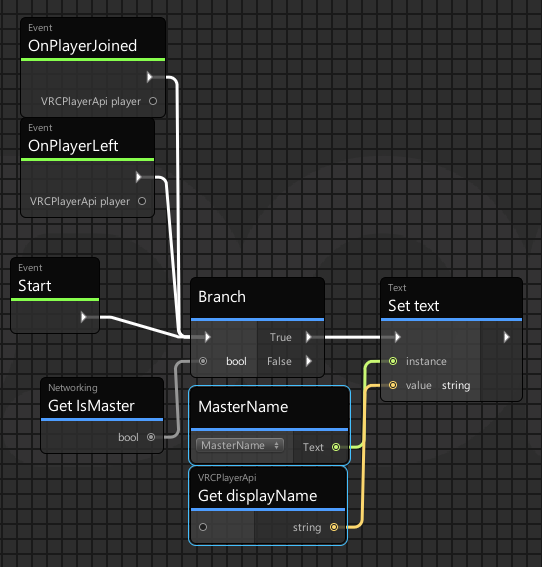The width and height of the screenshot is (542, 567).
Task: Click the OnPlayerJoined flow output arrow
Action: point(149,77)
